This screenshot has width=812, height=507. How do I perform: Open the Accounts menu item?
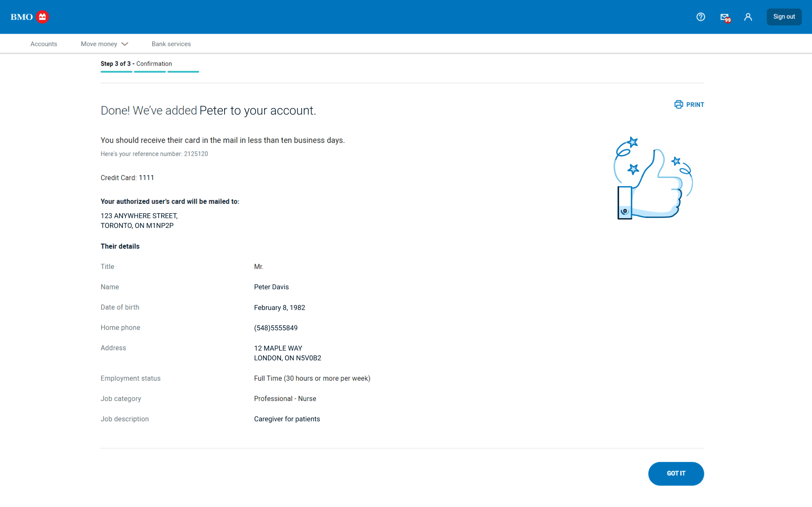(x=44, y=44)
